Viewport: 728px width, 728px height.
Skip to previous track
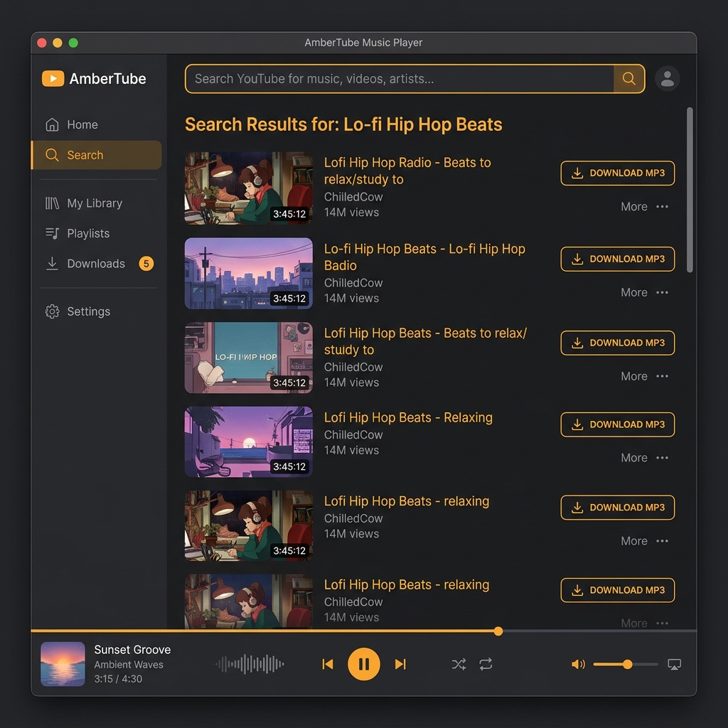pyautogui.click(x=328, y=665)
